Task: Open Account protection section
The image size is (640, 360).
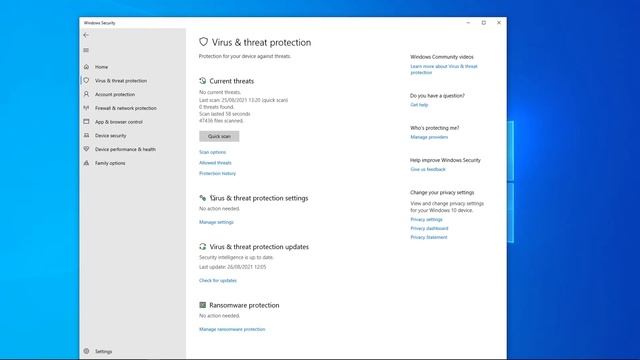Action: coord(115,94)
